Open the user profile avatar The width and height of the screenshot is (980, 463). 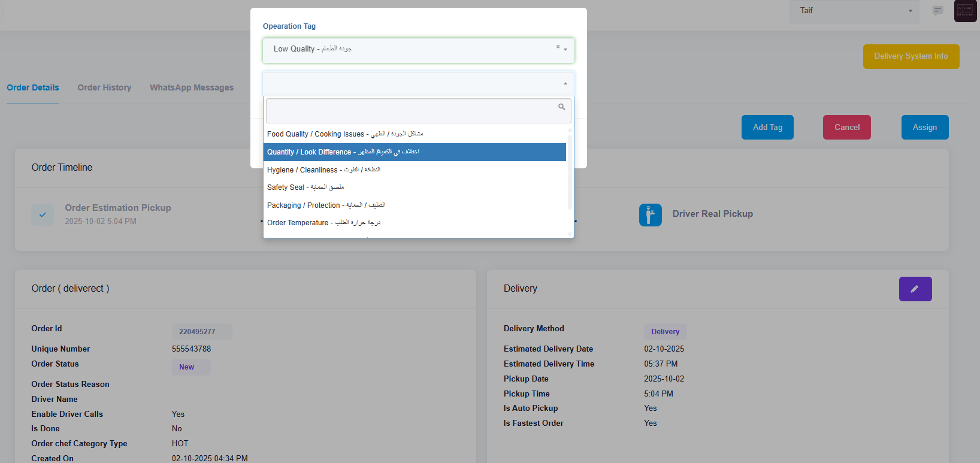pyautogui.click(x=965, y=11)
